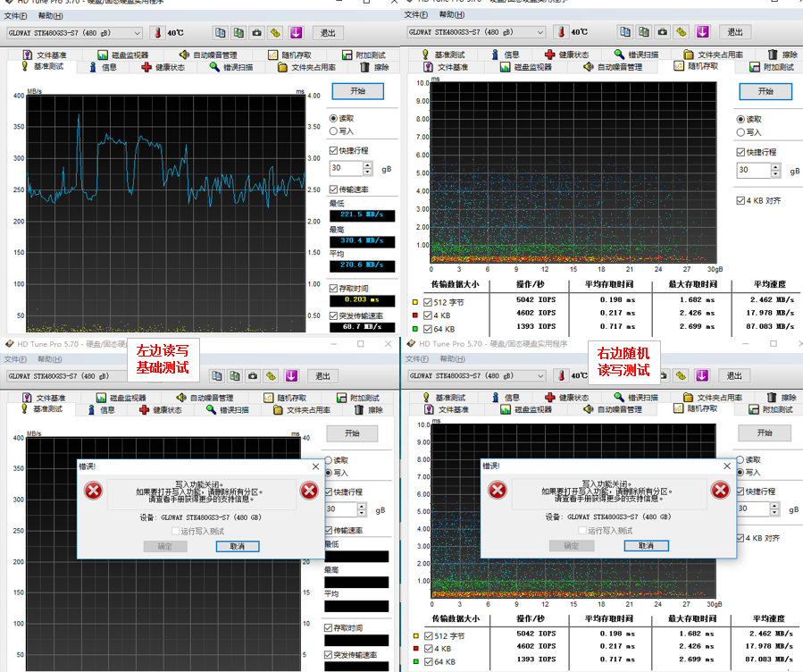Click purple down-arrow icon in bottom-right window
The image size is (803, 672).
pyautogui.click(x=702, y=375)
